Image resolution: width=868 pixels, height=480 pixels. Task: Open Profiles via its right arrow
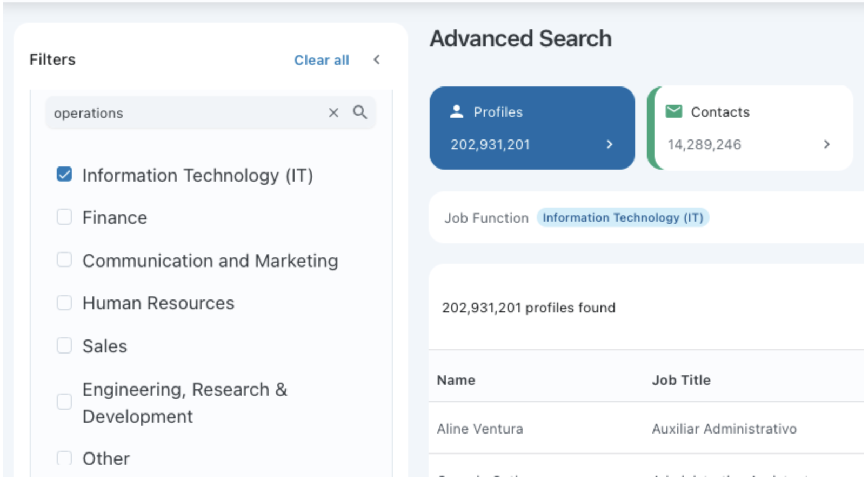(610, 144)
